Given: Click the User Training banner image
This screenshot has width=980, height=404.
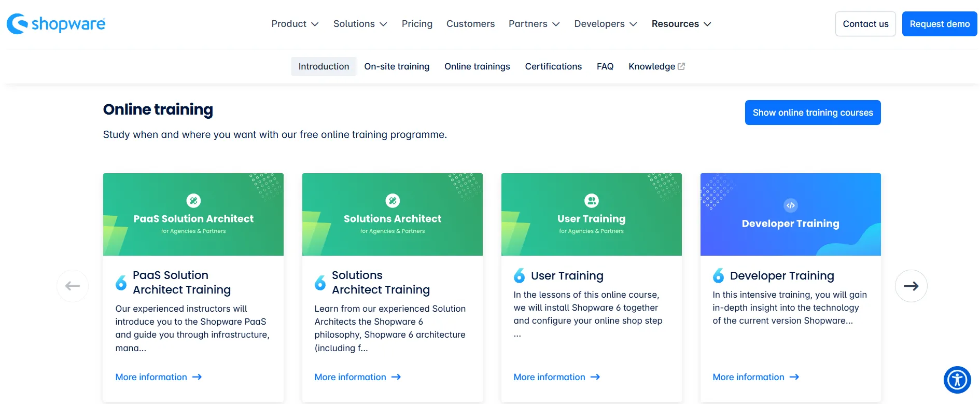Looking at the screenshot, I should [x=592, y=214].
